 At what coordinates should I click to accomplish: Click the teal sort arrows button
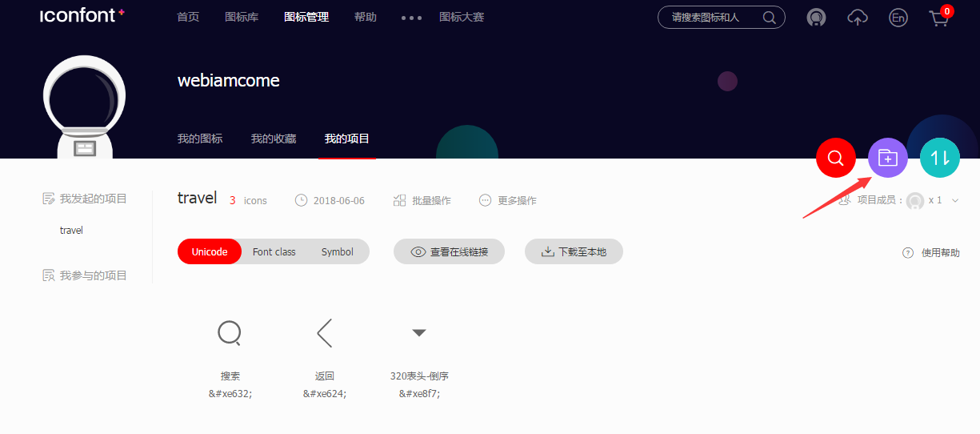point(940,158)
